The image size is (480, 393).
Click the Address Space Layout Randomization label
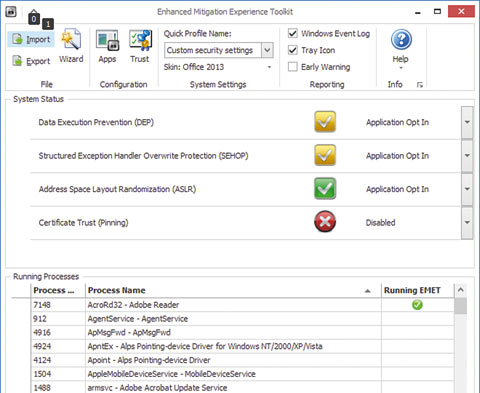pos(117,189)
